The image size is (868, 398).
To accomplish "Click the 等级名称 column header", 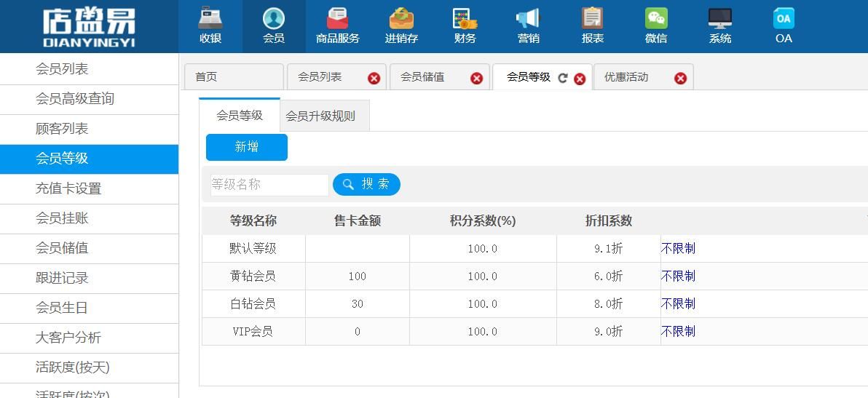I will tap(253, 221).
